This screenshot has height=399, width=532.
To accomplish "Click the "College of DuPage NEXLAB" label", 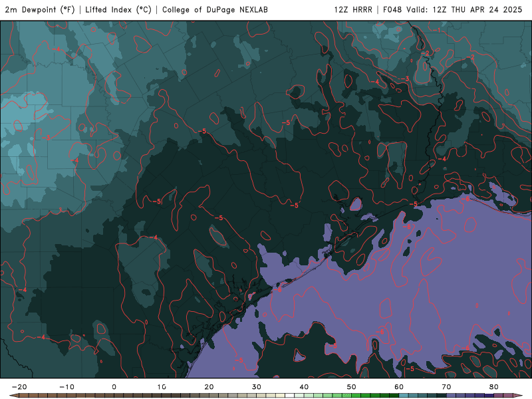I will tap(215, 10).
